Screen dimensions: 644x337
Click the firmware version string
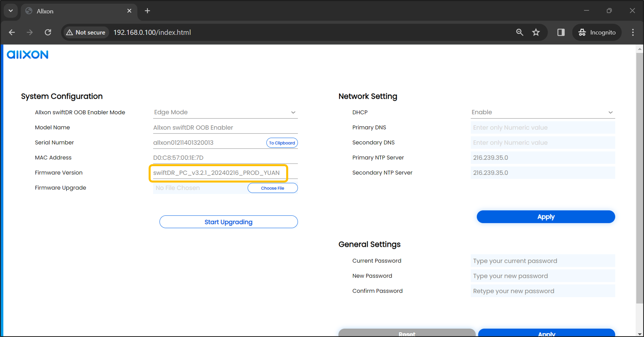(x=216, y=173)
